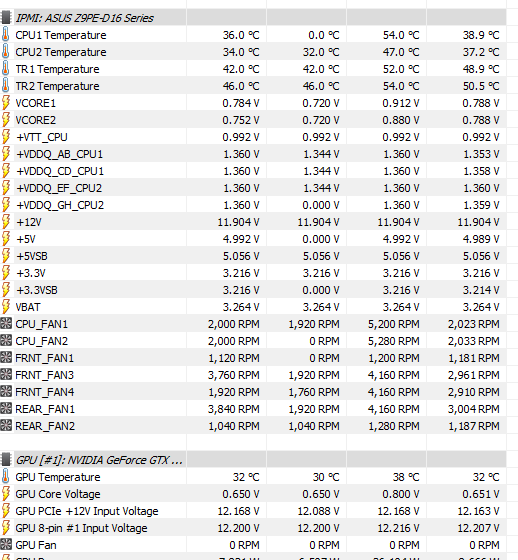Click the lightning bolt icon beside VCORE1

point(5,103)
